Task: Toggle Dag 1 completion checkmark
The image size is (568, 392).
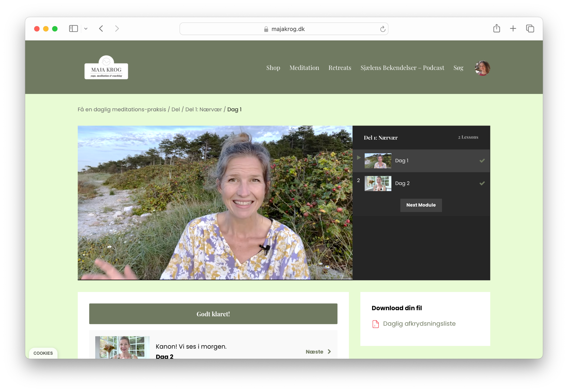Action: (x=482, y=161)
